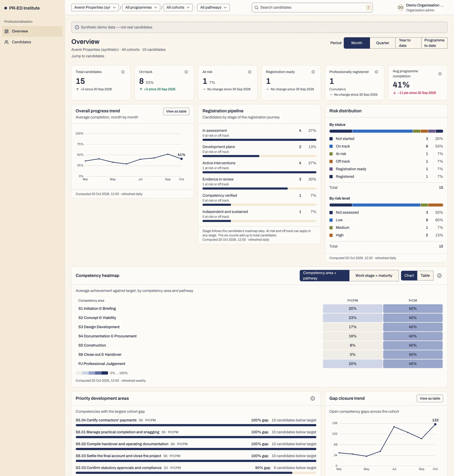454x476 pixels.
Task: Click the On track legend colour swatch
Action: [331, 146]
